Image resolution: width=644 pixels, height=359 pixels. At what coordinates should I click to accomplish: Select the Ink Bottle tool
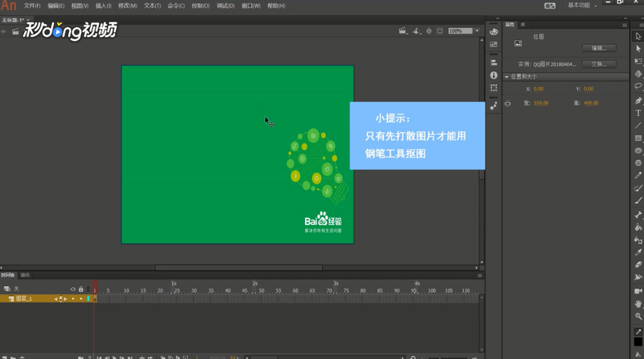point(638,240)
